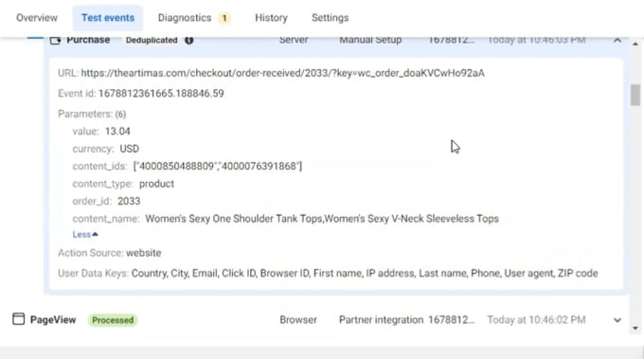Click the scrollbar up arrow
This screenshot has width=644, height=359.
[635, 44]
